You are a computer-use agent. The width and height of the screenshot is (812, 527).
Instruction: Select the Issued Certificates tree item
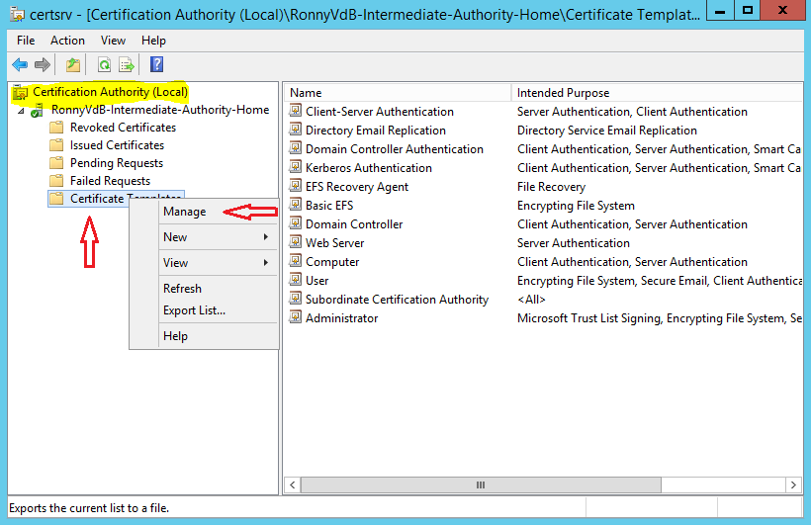[x=117, y=145]
